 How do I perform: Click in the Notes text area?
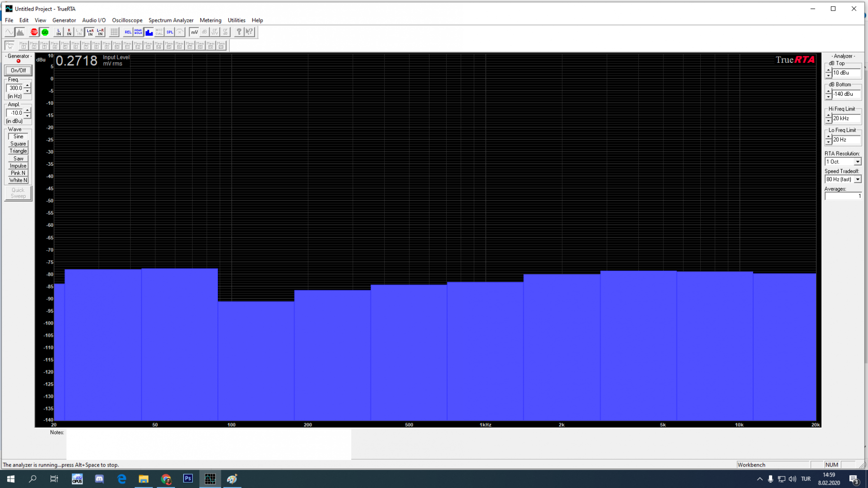click(208, 444)
